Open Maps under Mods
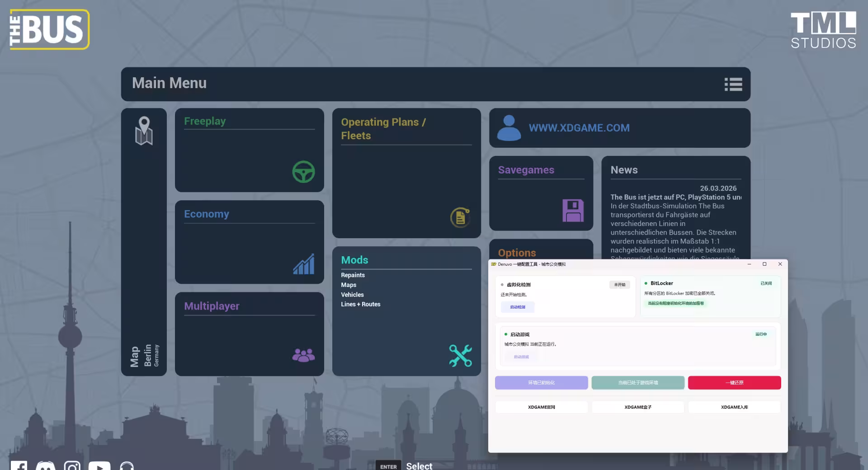868x470 pixels. pyautogui.click(x=349, y=285)
